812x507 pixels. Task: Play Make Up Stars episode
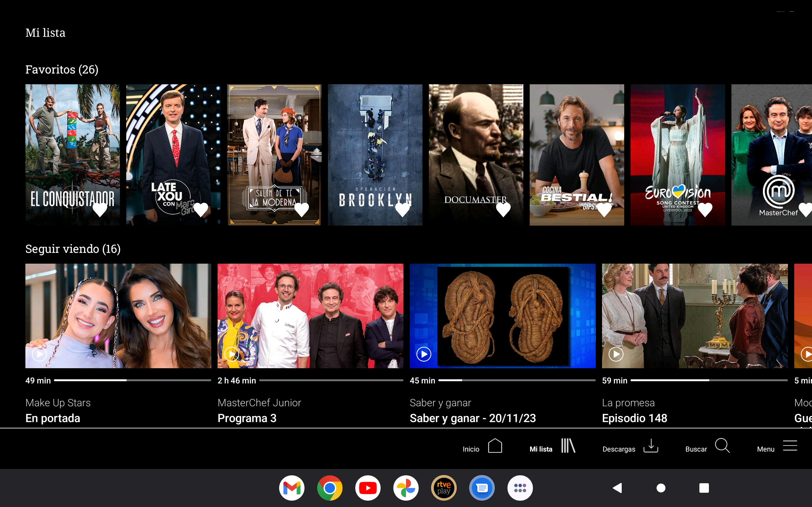(x=40, y=354)
